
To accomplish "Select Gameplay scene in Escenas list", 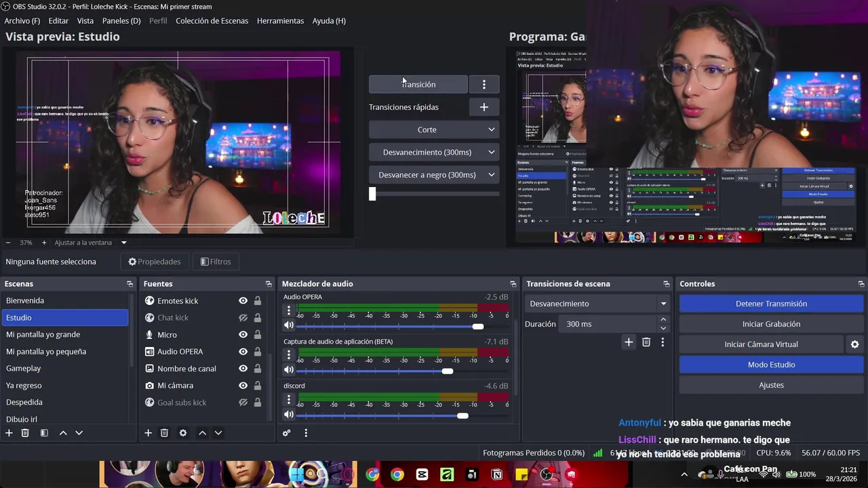I will [x=65, y=368].
